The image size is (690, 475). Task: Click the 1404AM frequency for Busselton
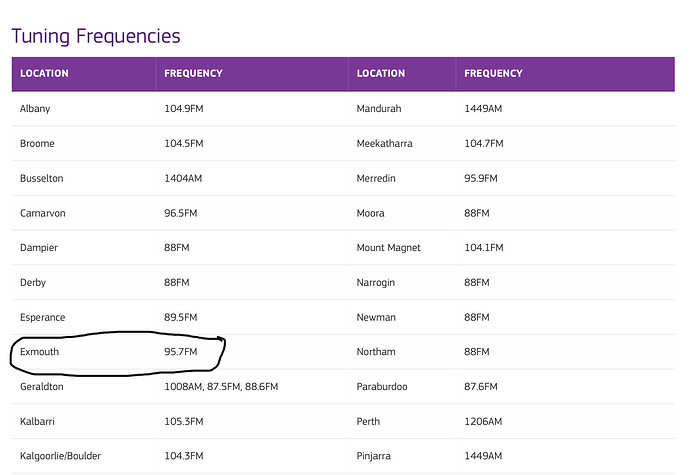click(184, 178)
